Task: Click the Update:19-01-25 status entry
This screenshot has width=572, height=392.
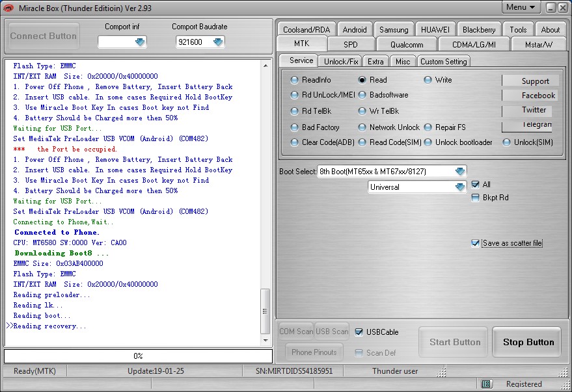Action: pos(156,371)
